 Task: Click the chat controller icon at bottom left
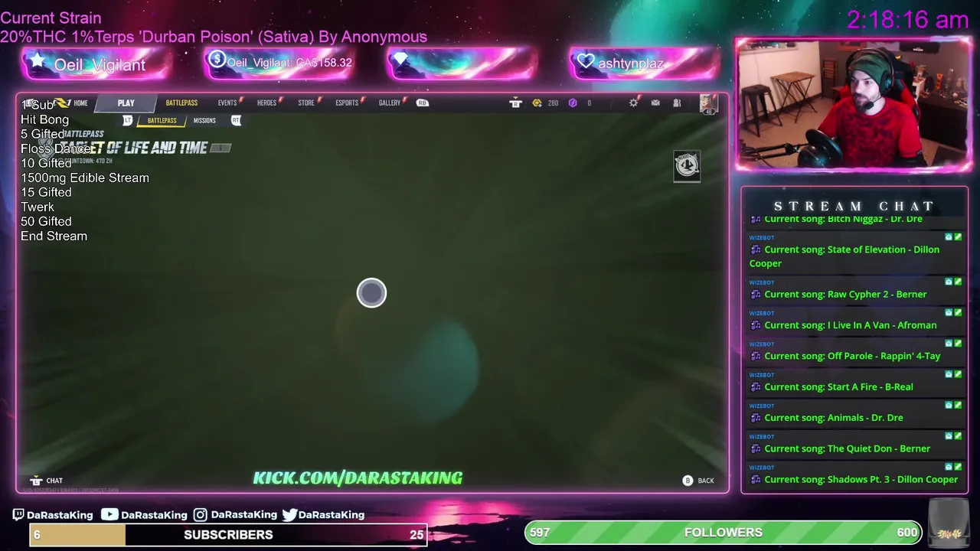click(x=35, y=481)
